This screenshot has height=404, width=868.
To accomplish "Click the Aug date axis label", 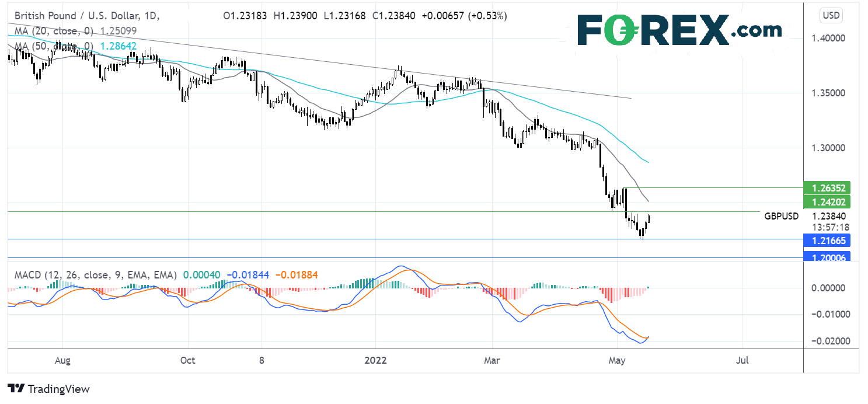I will point(62,361).
